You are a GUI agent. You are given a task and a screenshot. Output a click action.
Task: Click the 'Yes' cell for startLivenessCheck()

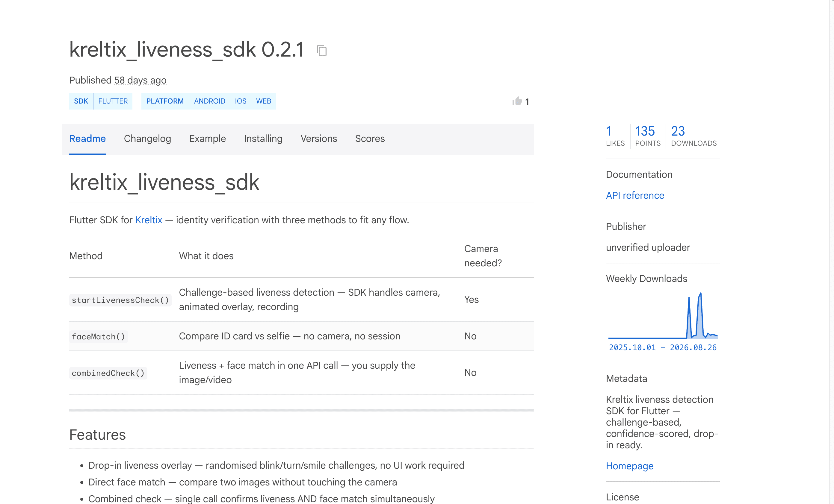click(x=472, y=300)
